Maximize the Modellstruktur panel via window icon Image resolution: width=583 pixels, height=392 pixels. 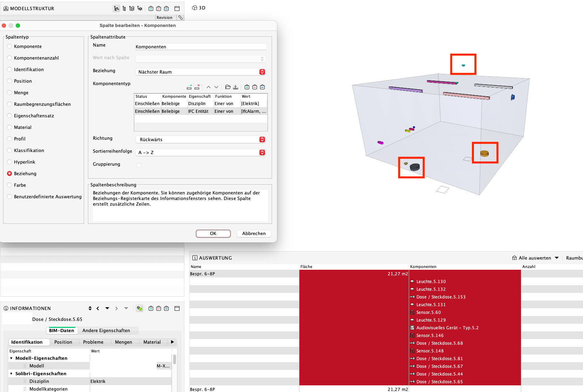coord(177,8)
